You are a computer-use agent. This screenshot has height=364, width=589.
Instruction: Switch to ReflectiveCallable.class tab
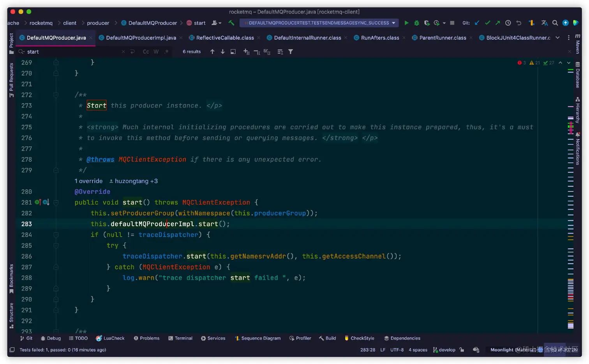tap(225, 38)
